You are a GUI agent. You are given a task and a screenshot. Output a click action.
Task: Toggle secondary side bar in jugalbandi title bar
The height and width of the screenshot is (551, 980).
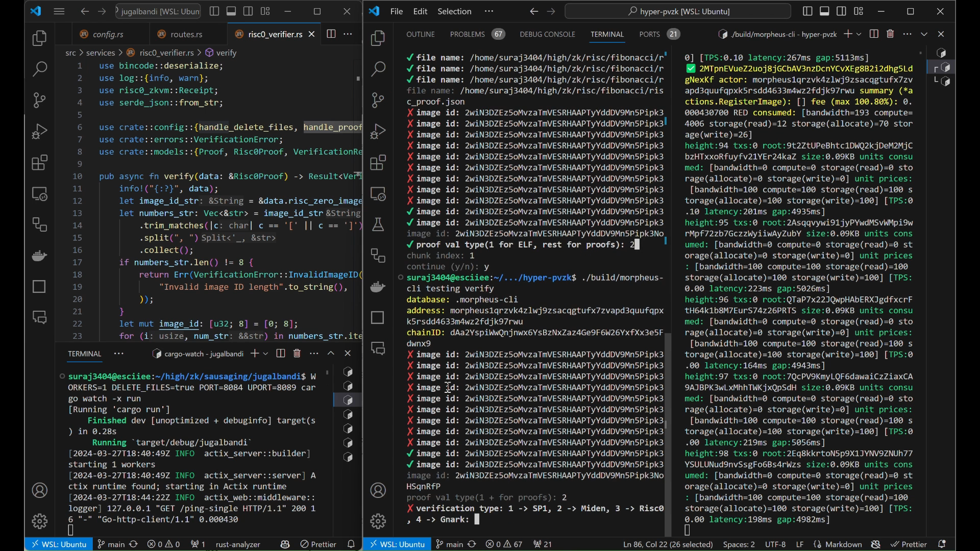(x=248, y=11)
